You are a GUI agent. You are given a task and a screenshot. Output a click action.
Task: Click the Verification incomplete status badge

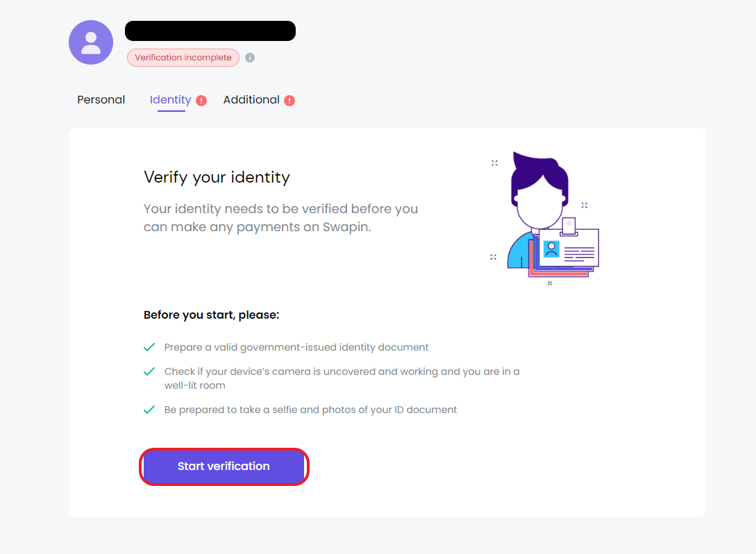(183, 58)
